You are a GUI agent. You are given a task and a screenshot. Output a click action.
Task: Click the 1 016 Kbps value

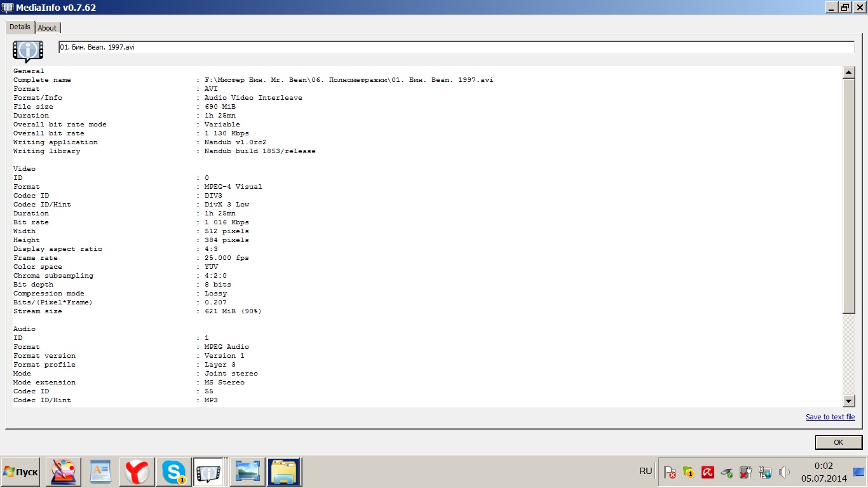(227, 222)
